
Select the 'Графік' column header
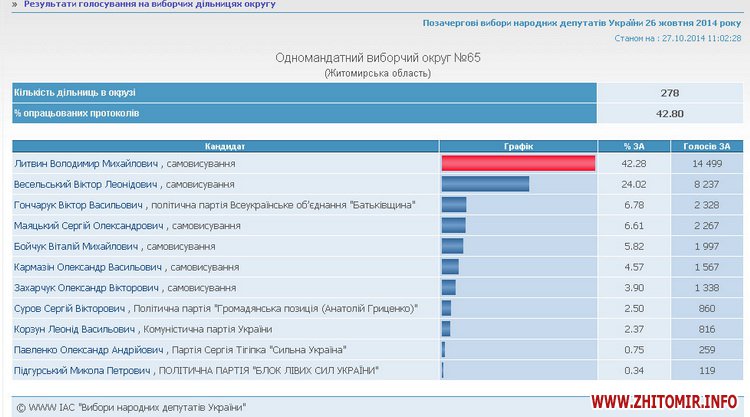tap(518, 145)
